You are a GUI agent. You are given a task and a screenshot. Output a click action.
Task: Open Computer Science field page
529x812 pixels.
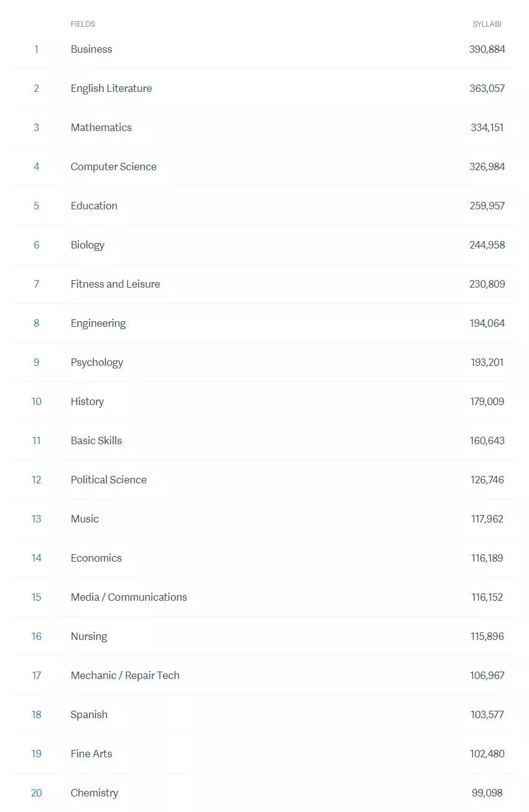(x=114, y=167)
